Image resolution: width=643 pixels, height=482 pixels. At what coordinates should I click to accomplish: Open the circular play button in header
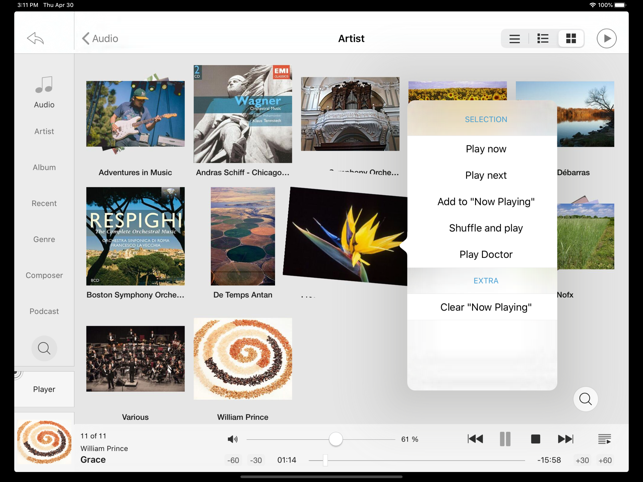pyautogui.click(x=607, y=39)
